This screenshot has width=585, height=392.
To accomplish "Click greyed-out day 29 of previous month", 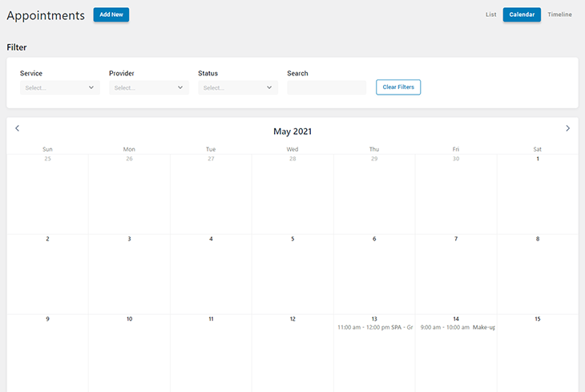I will click(x=374, y=159).
